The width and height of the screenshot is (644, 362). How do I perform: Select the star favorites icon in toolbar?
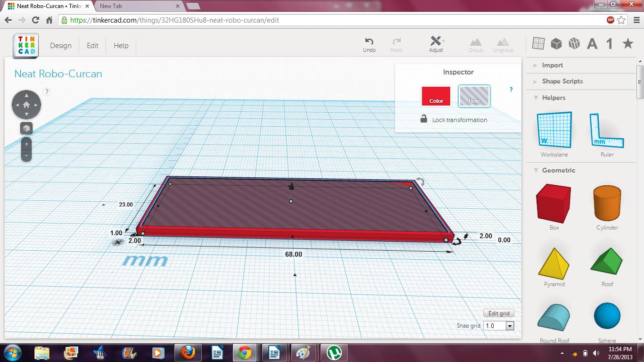click(x=628, y=43)
